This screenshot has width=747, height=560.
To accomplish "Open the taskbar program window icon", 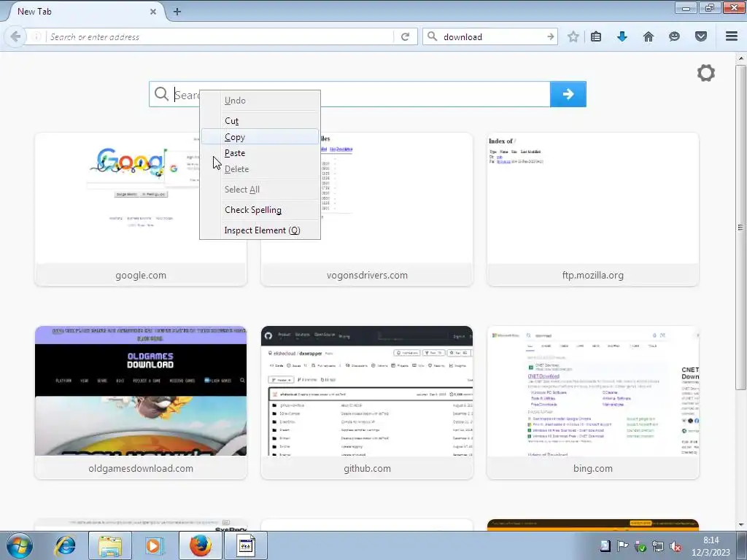I will pyautogui.click(x=245, y=545).
